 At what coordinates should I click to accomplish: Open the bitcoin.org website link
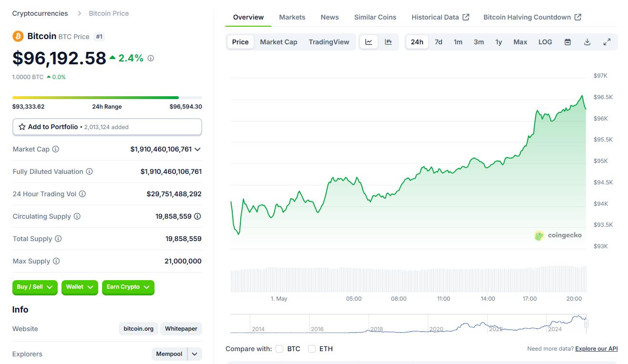point(138,329)
